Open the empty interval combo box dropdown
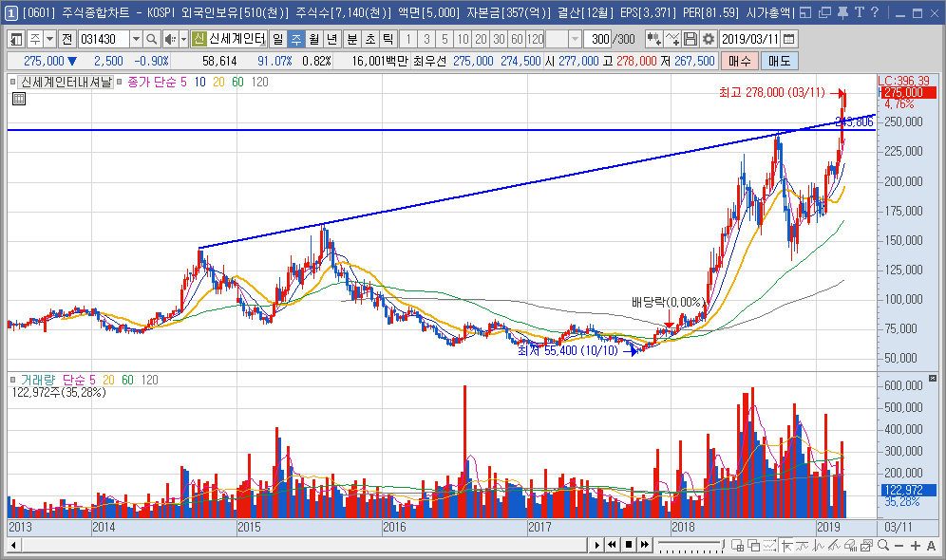Viewport: 946px width, 560px height. coord(575,39)
